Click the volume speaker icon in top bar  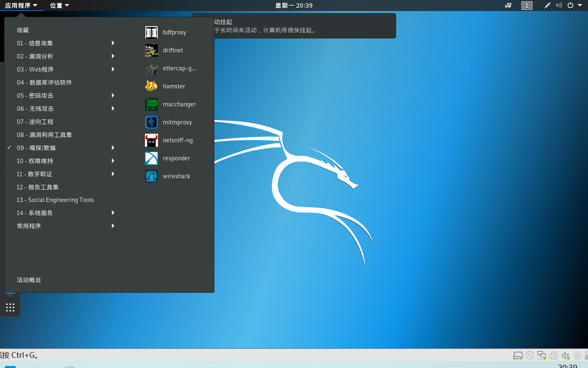559,5
